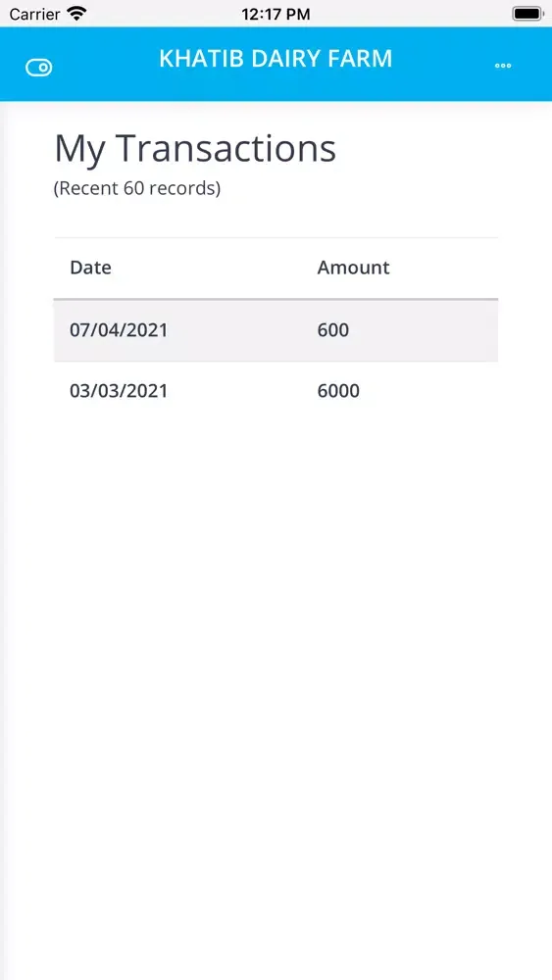The width and height of the screenshot is (552, 980).
Task: Click the 03/03/2021 date cell
Action: pyautogui.click(x=119, y=391)
